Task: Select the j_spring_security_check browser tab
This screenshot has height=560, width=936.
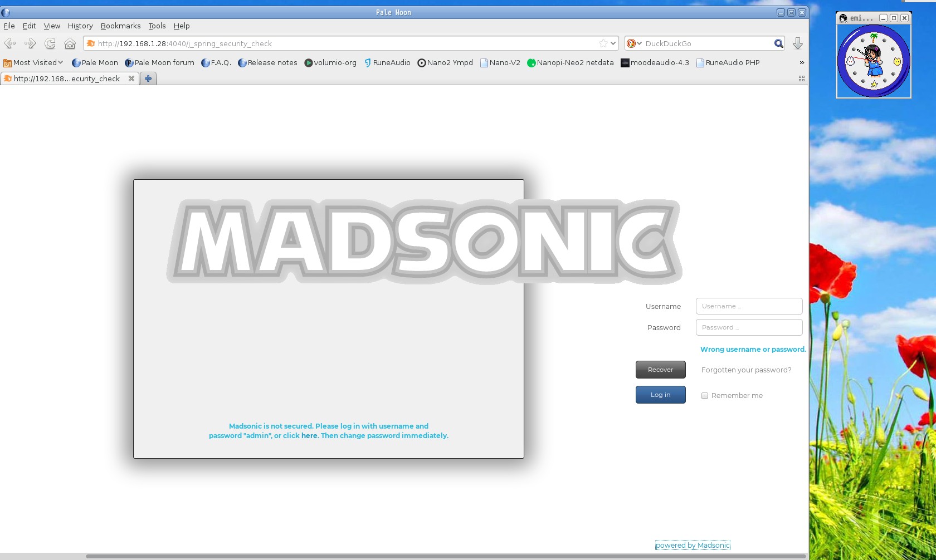Action: [67, 78]
